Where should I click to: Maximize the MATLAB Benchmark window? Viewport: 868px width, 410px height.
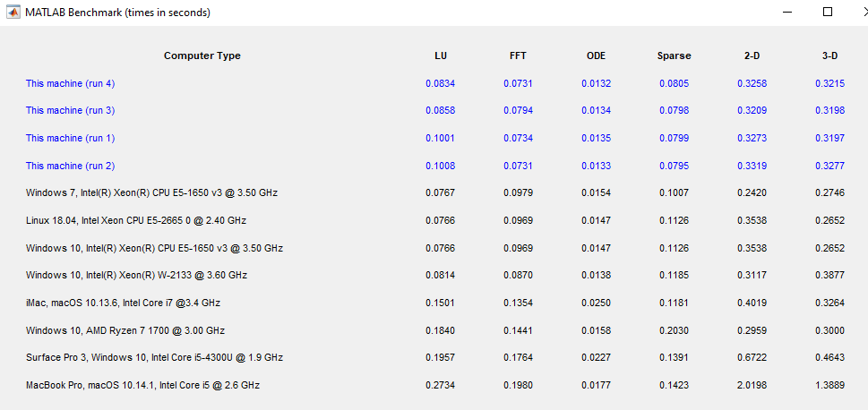pyautogui.click(x=828, y=13)
